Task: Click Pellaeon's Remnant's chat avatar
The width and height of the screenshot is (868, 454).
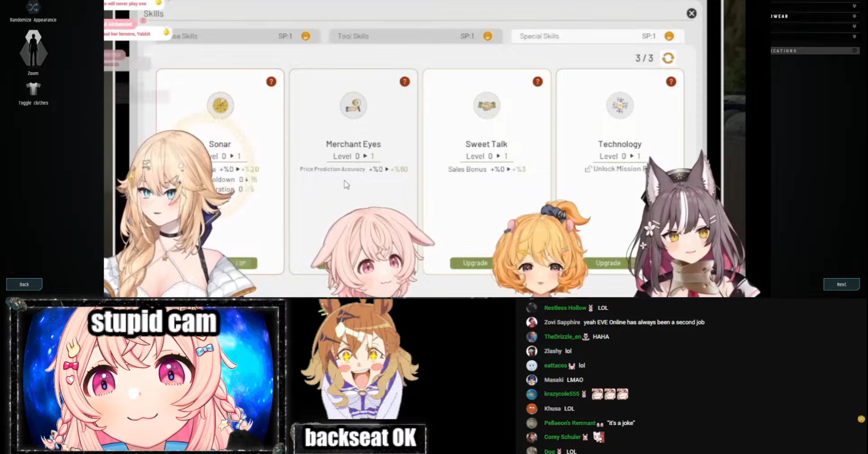Action: point(532,423)
